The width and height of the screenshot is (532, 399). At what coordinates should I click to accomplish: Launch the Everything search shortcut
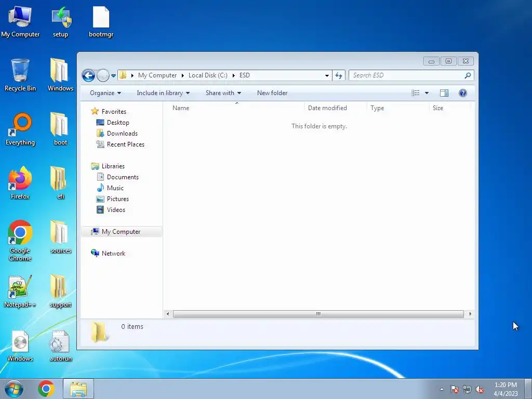[20, 129]
